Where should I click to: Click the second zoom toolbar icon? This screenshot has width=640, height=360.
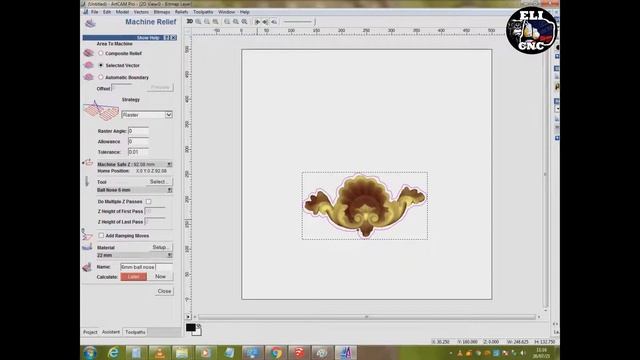tap(207, 22)
